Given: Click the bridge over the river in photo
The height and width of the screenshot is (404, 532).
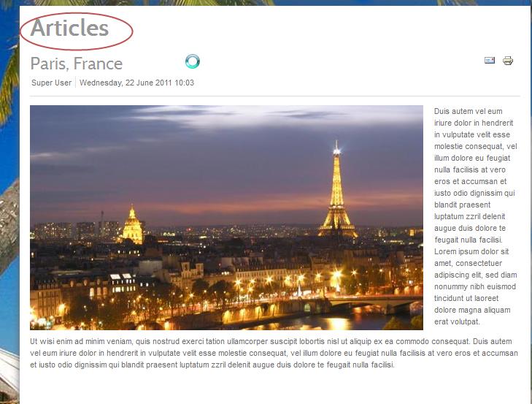Looking at the screenshot, I should coord(370,302).
